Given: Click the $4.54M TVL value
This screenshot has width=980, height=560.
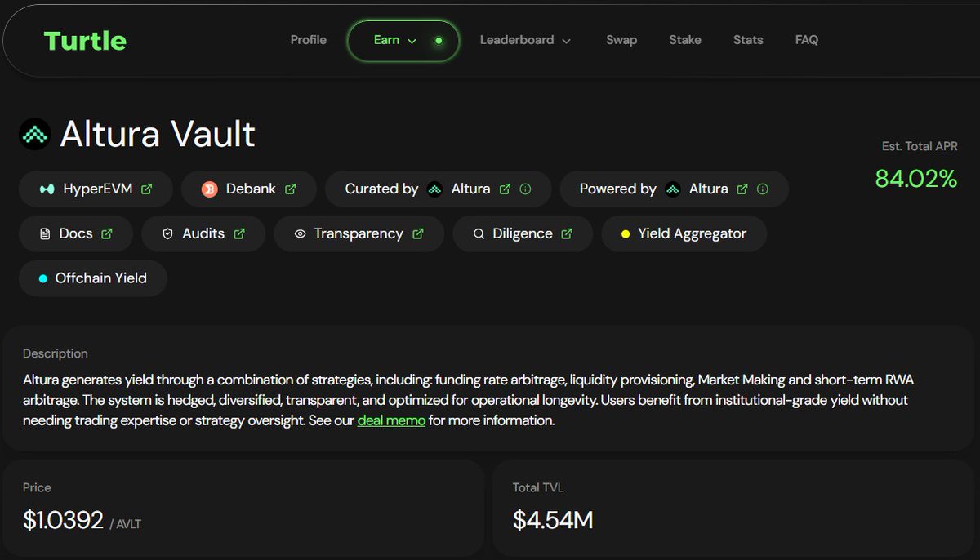Looking at the screenshot, I should 553,520.
